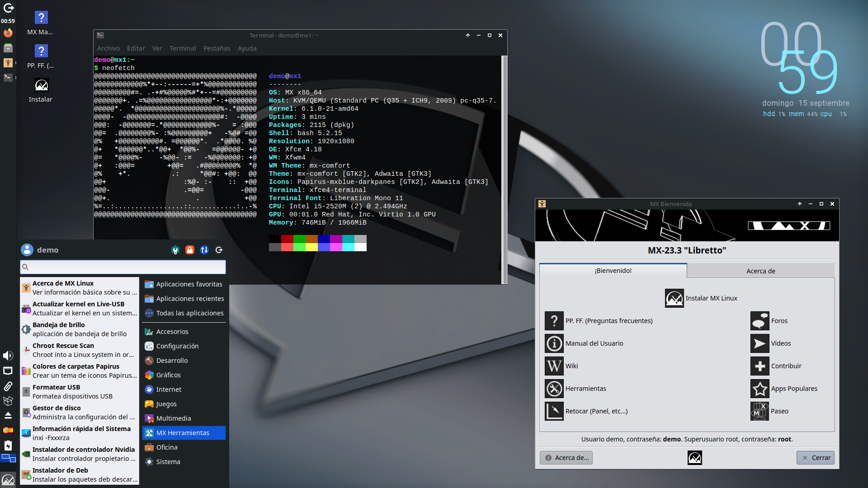
Task: Show Todas las aplicaciones category
Action: [x=189, y=313]
